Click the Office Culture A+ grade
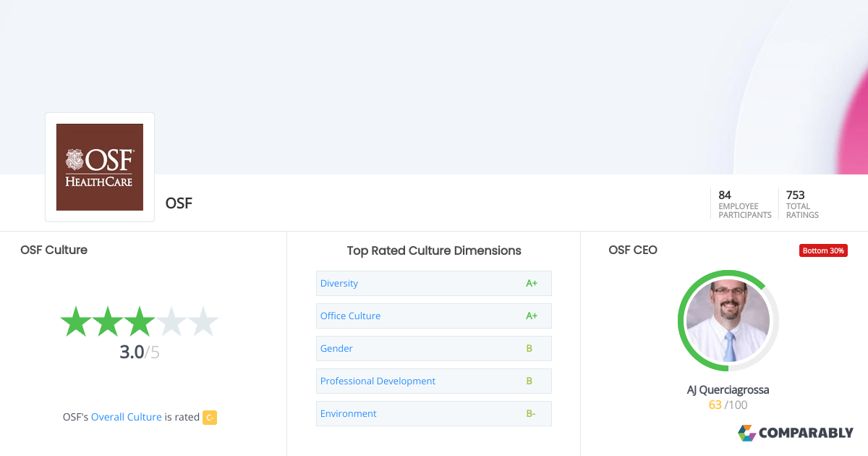 click(x=532, y=316)
